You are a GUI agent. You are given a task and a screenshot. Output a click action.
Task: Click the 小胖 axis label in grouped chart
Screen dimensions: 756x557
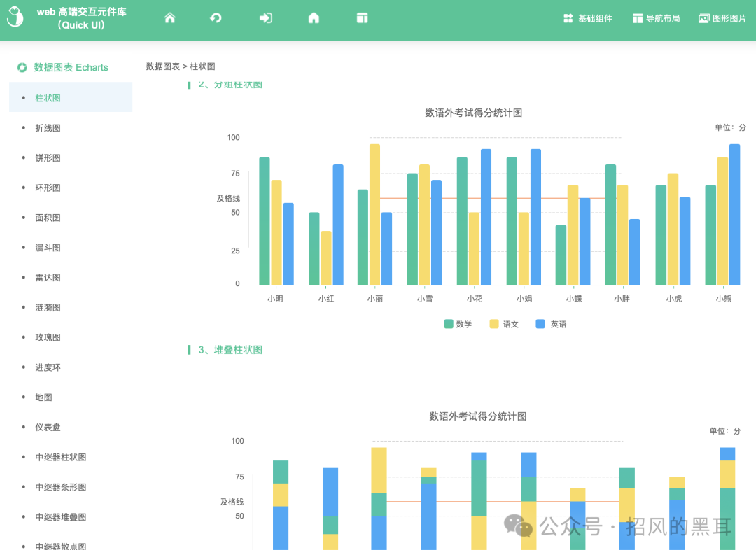(622, 299)
